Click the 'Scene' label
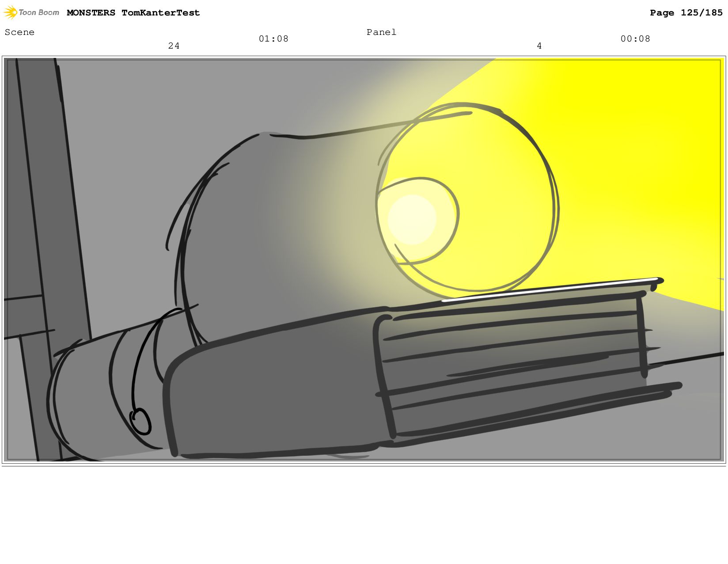 (19, 32)
